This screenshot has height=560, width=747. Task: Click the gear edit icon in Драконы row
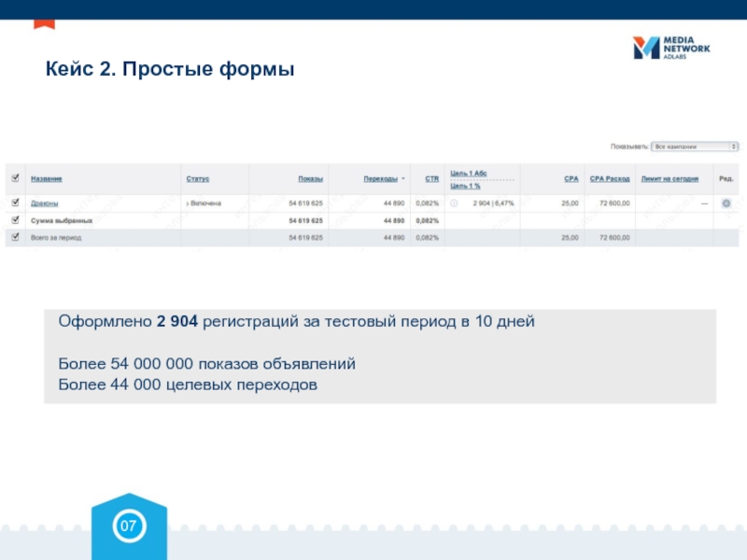click(726, 203)
